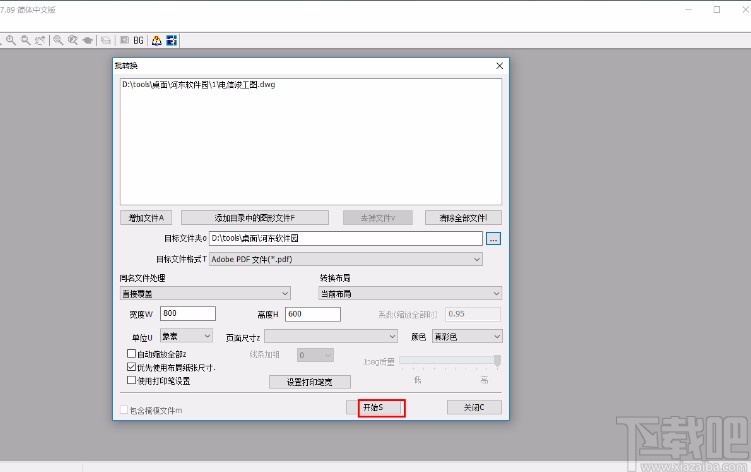Screen dimensions: 751x472
Task: Click the 增加文件A button
Action: tap(146, 218)
